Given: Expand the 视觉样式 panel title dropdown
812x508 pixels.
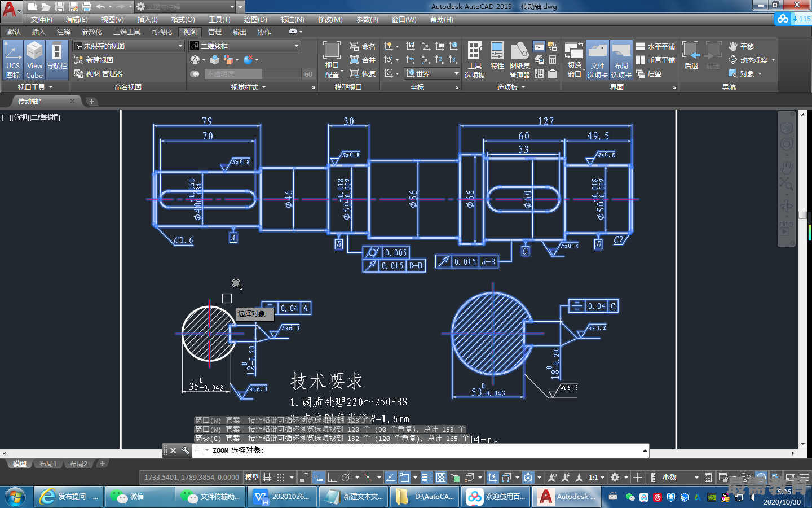Looking at the screenshot, I should click(249, 87).
